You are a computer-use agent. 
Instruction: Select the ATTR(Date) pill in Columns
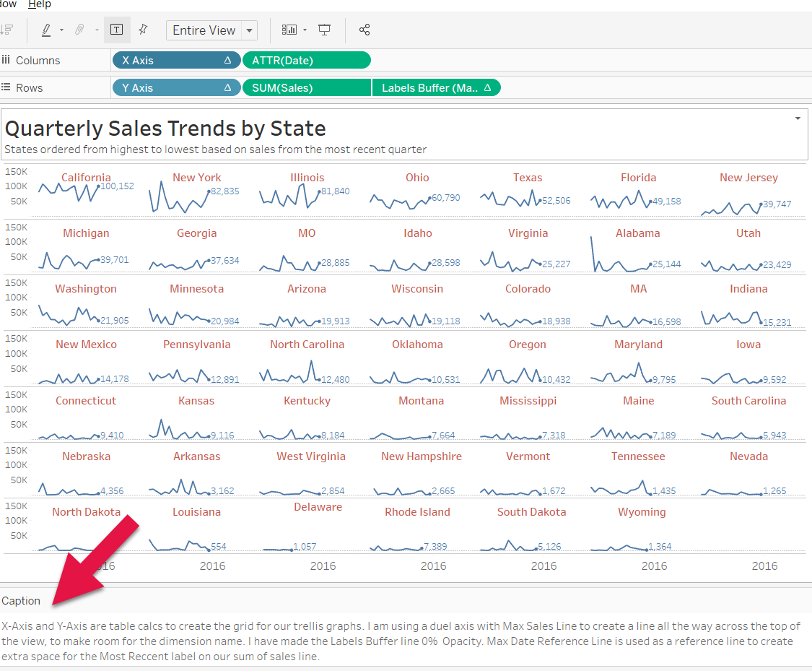point(306,61)
